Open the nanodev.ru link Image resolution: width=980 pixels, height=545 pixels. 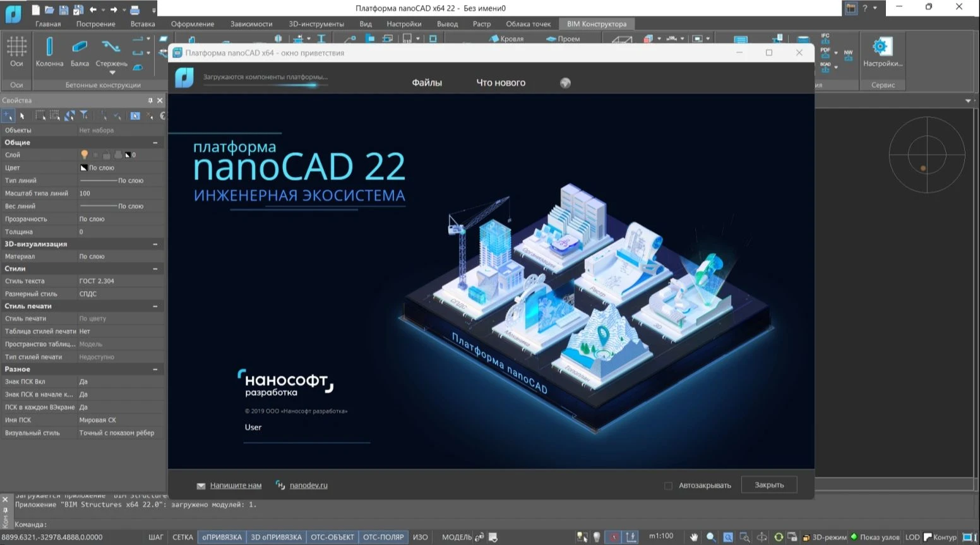308,485
